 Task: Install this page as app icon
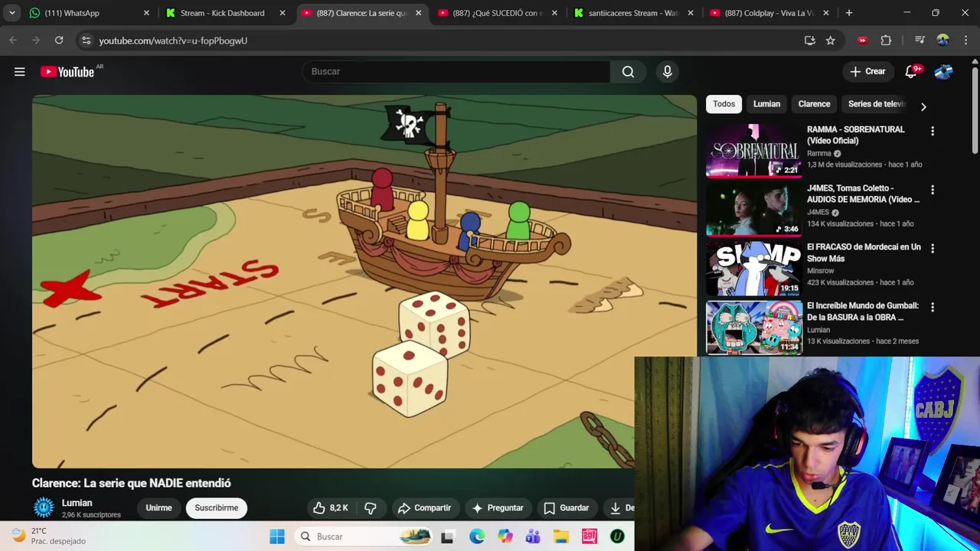click(x=810, y=41)
